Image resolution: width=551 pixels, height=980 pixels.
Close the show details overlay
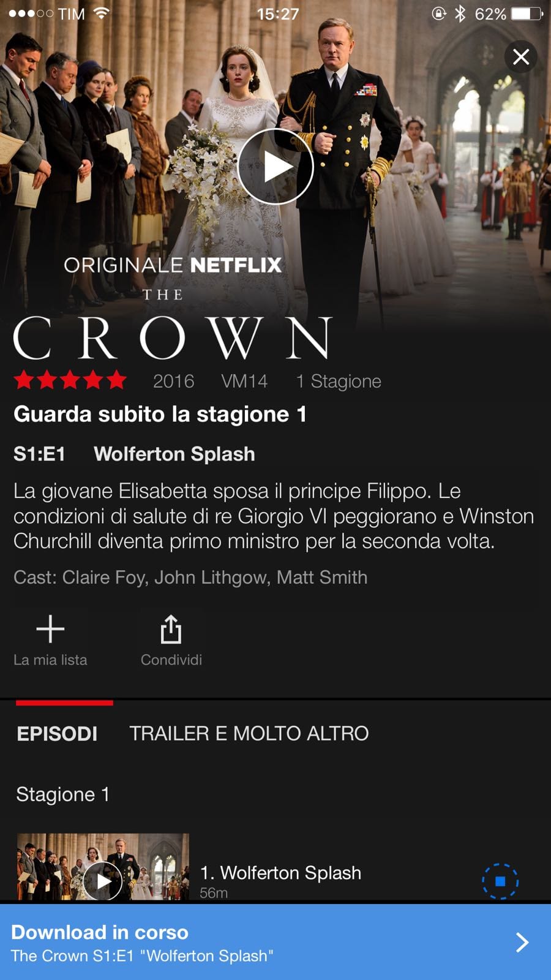tap(521, 56)
